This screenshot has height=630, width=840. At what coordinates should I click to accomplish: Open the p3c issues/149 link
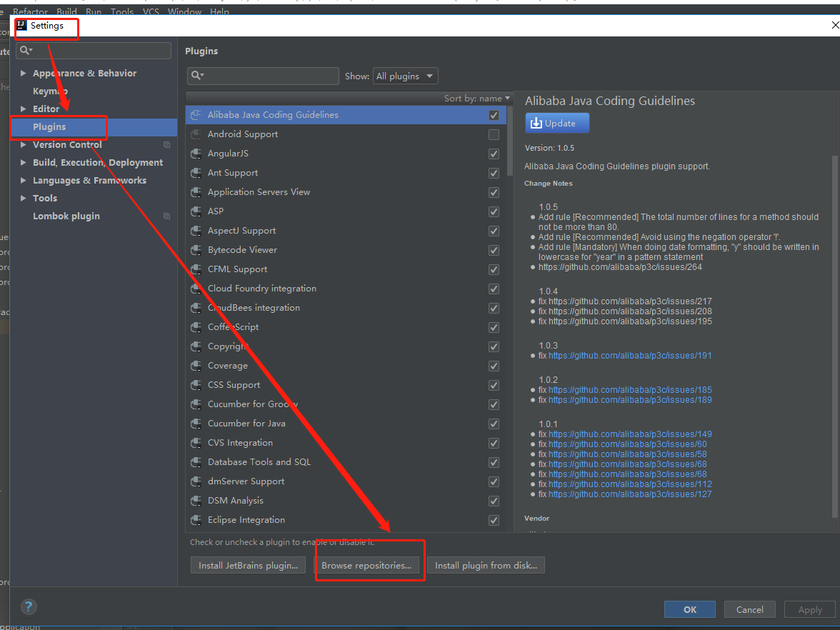[630, 434]
